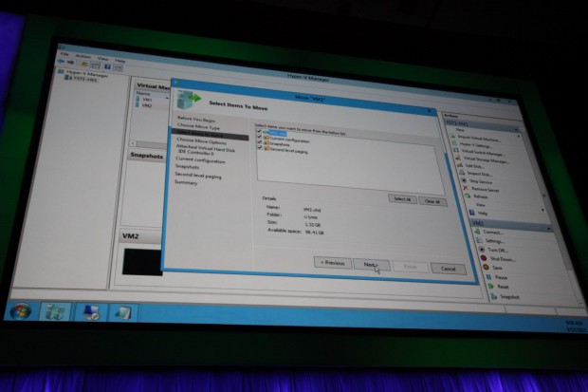This screenshot has height=392, width=588.
Task: Click the Hyper-V Settings action icon
Action: [x=454, y=142]
